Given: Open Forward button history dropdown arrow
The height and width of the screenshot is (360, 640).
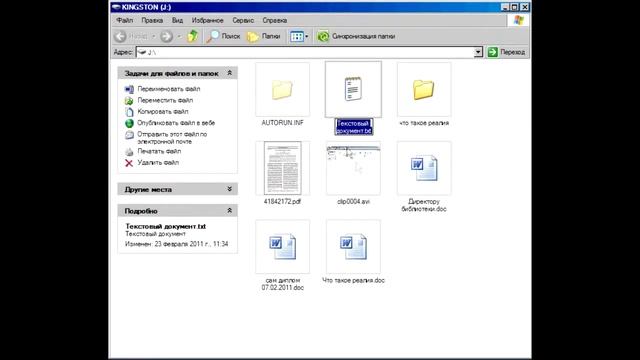Looking at the screenshot, I should click(179, 36).
